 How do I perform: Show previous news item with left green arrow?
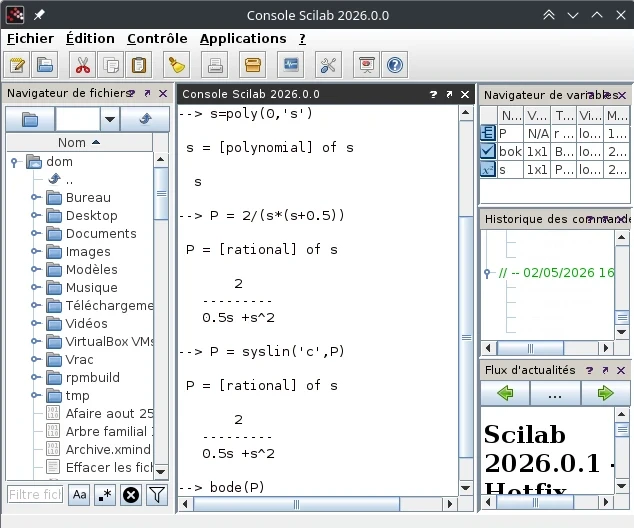(505, 393)
